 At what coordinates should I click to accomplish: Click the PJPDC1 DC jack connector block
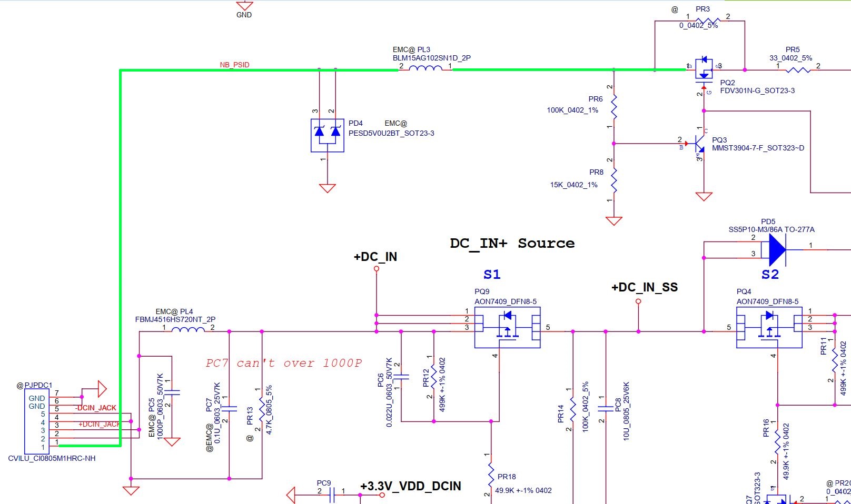point(37,420)
